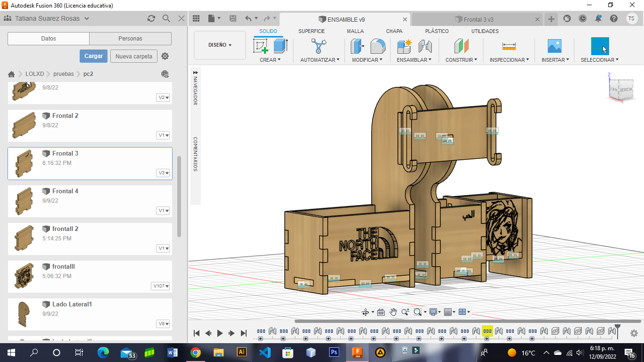Jump to the timeline end
This screenshot has width=644, height=362.
tap(244, 333)
